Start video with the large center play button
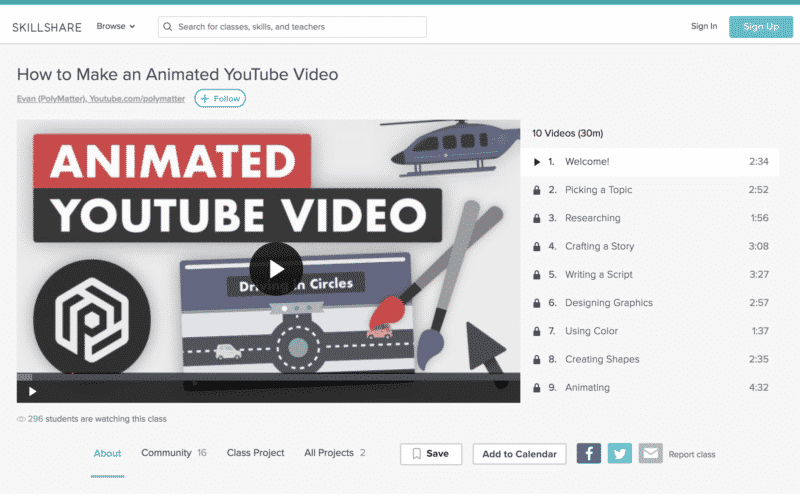Viewport: 800px width, 497px height. [276, 269]
